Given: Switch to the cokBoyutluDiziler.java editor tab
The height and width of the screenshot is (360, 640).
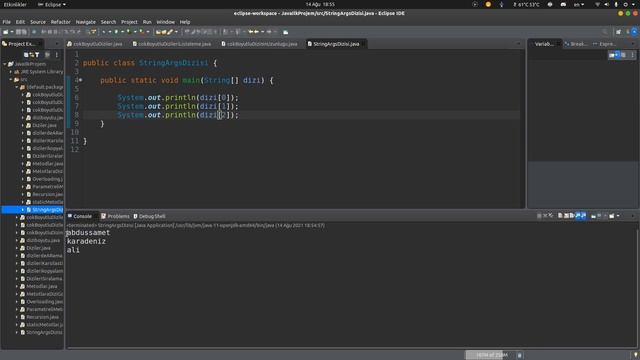Looking at the screenshot, I should (95, 44).
